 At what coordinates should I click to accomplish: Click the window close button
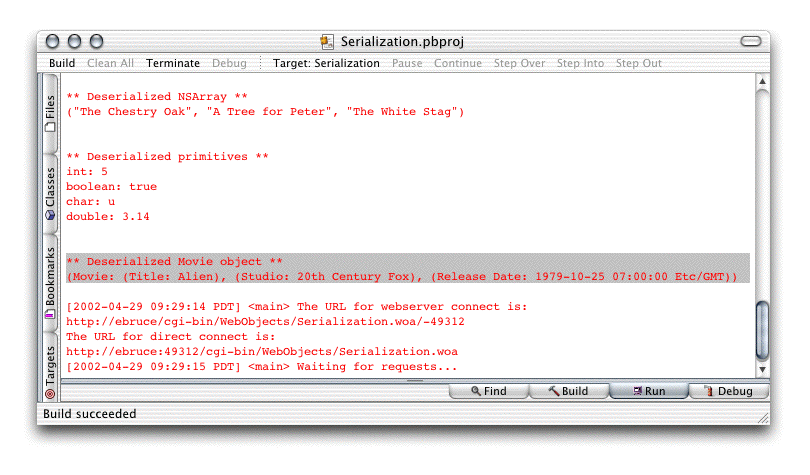point(52,41)
